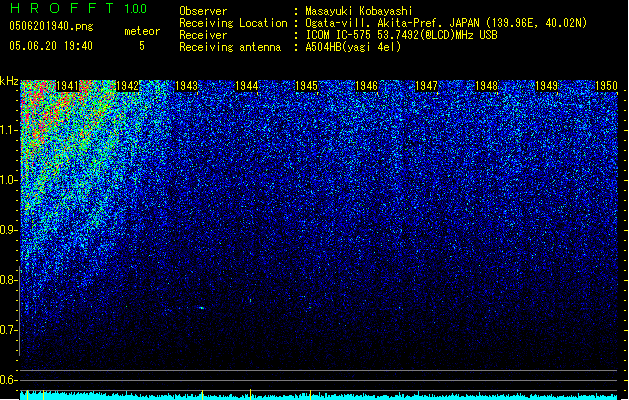Click the Receiving antenna label
Viewport: 629px width, 400px height.
click(x=230, y=47)
